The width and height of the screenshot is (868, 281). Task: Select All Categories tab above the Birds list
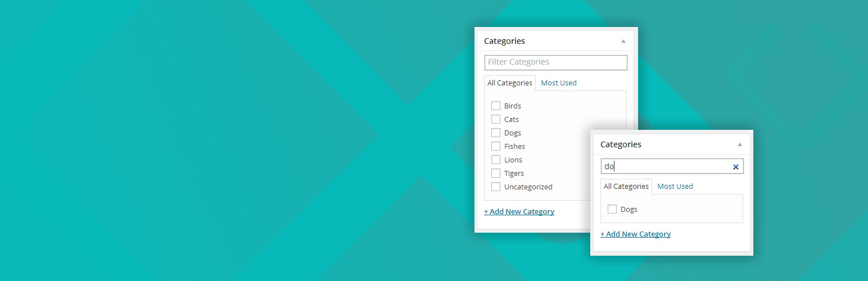[509, 83]
